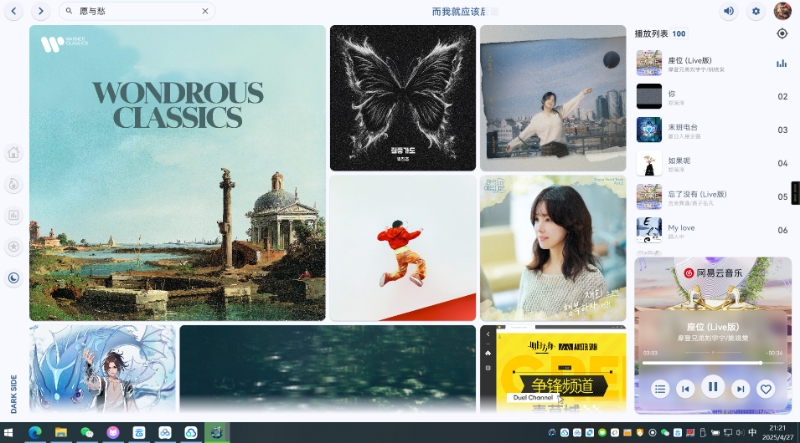Image resolution: width=800 pixels, height=443 pixels.
Task: Open the user avatar profile
Action: point(783,11)
